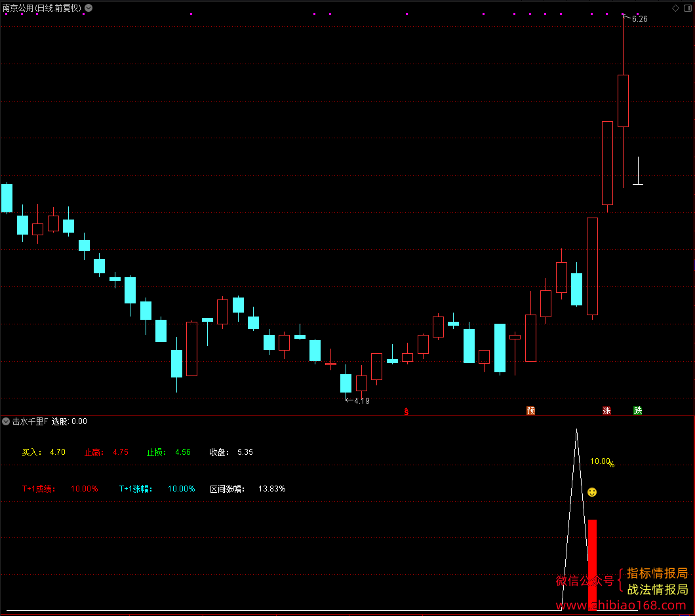Click the 4.19 low price label
695x616 pixels.
[x=362, y=400]
